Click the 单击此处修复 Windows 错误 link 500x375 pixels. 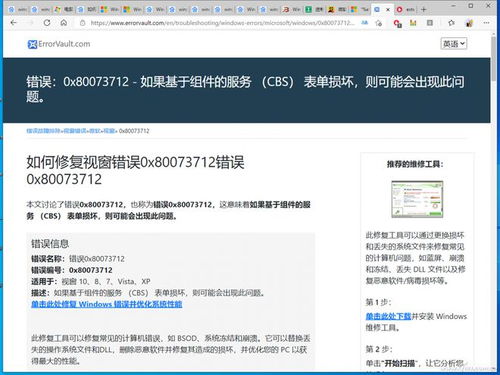pyautogui.click(x=107, y=304)
